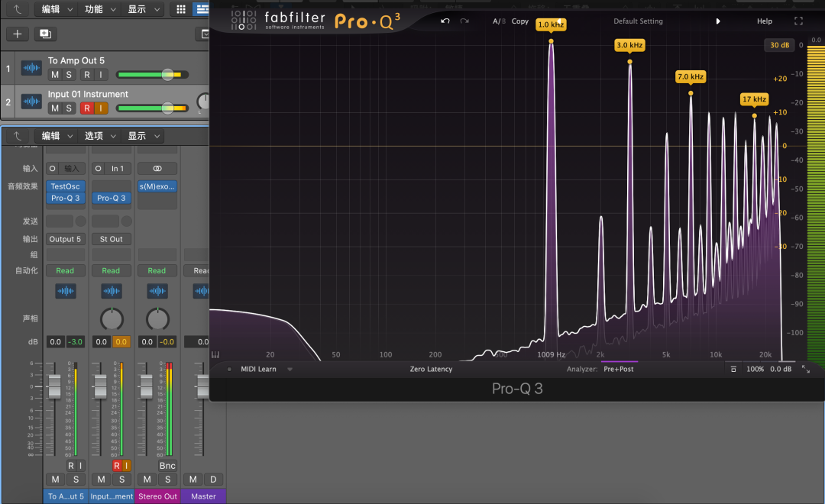Click the TestOsc plugin slot
The width and height of the screenshot is (825, 504).
pos(65,186)
